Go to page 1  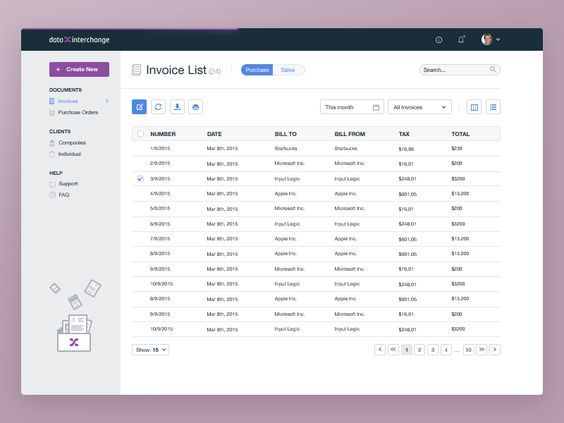406,350
